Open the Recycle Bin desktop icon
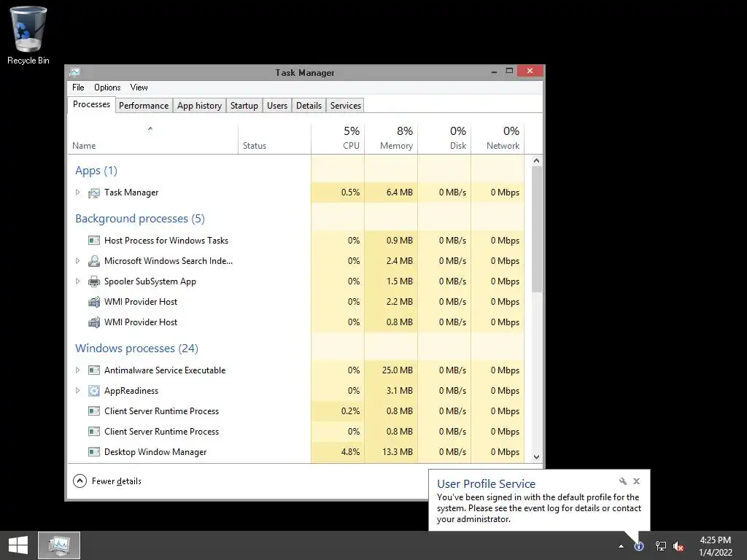Viewport: 747px width, 560px height. (x=28, y=36)
